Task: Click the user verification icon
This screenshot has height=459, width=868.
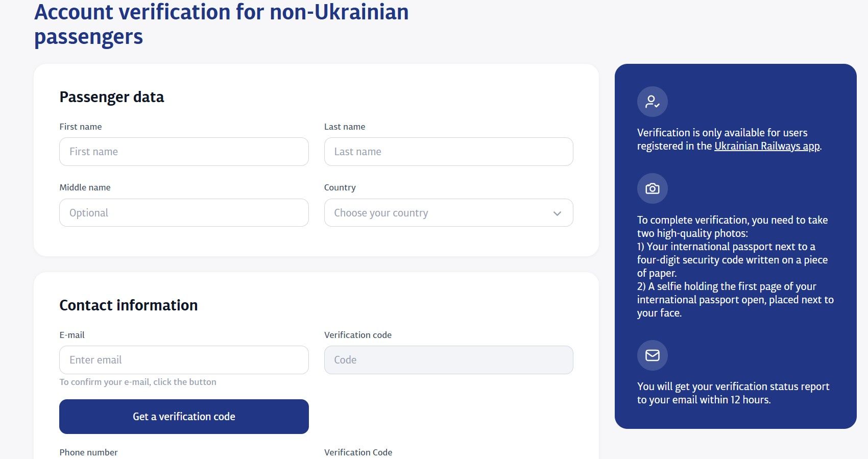Action: click(652, 102)
